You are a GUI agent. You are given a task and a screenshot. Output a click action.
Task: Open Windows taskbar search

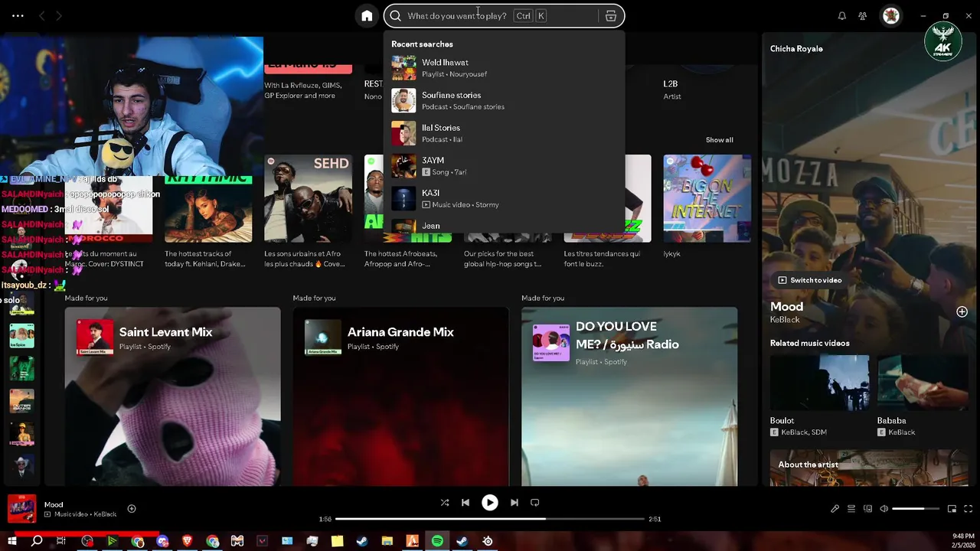tap(37, 541)
